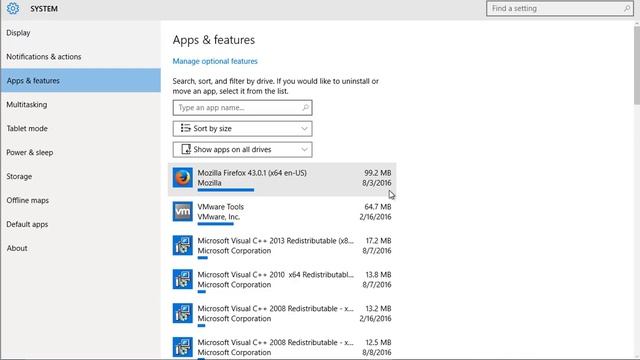Image resolution: width=640 pixels, height=360 pixels.
Task: Click the magnifier in Find a setting box
Action: coord(627,8)
